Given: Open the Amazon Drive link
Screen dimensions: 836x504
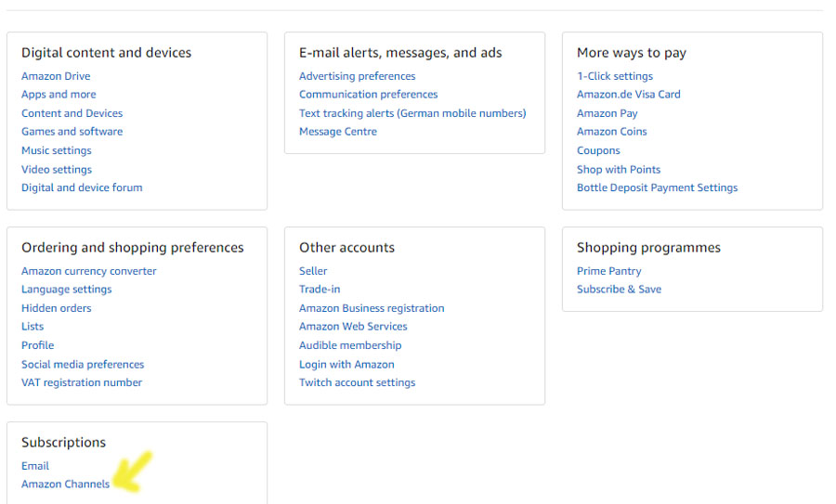Looking at the screenshot, I should (56, 76).
